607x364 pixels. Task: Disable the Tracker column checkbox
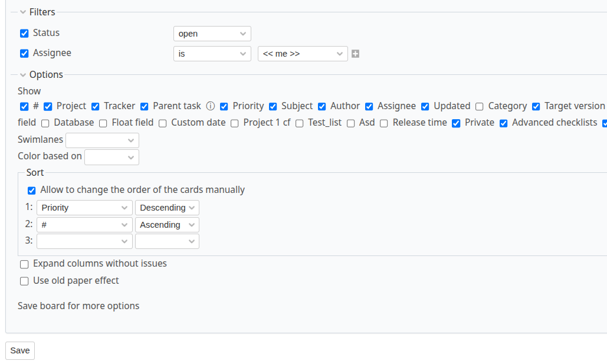pyautogui.click(x=95, y=106)
